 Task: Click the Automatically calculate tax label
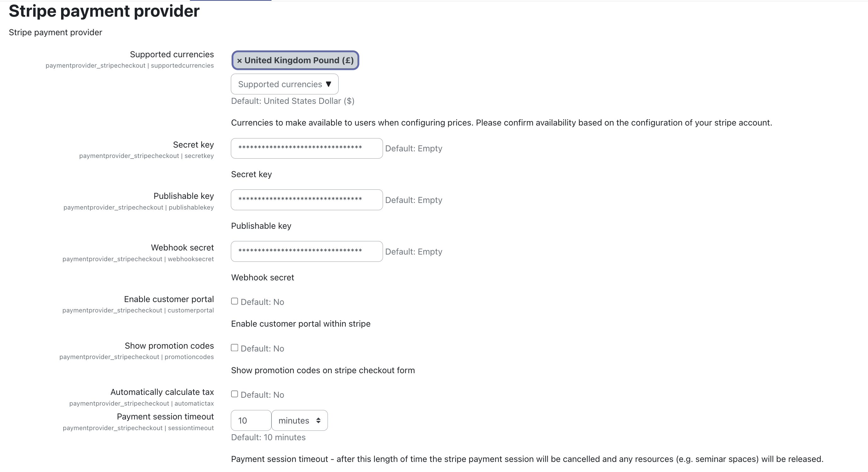pos(162,392)
